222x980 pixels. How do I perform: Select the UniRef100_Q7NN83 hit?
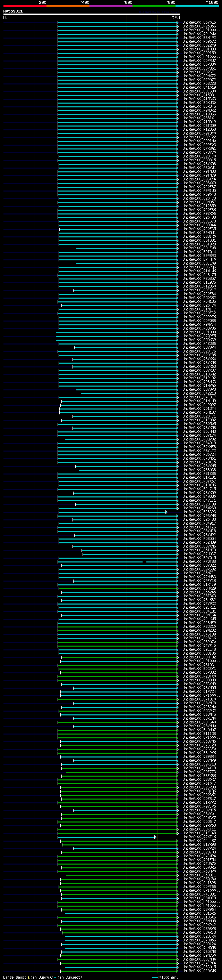(199, 577)
